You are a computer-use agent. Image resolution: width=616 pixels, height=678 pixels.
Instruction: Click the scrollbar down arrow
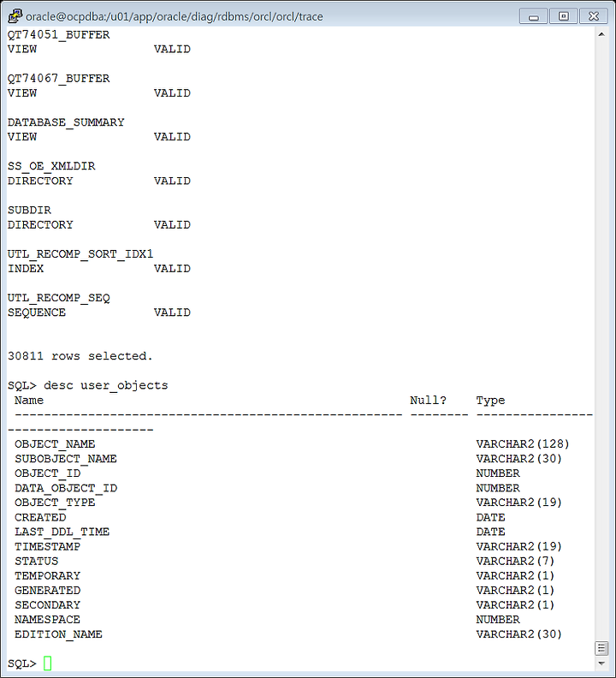(x=601, y=663)
